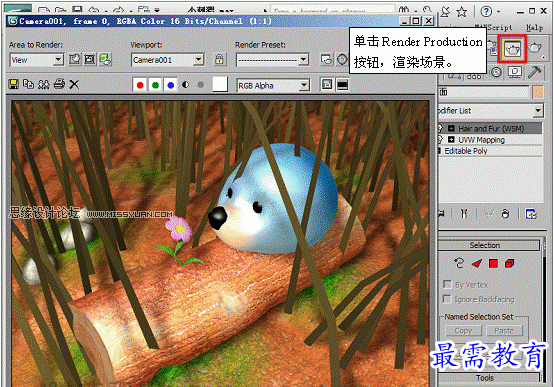
Task: Click the green Render Setup icon near View dropdown
Action: [x=105, y=59]
